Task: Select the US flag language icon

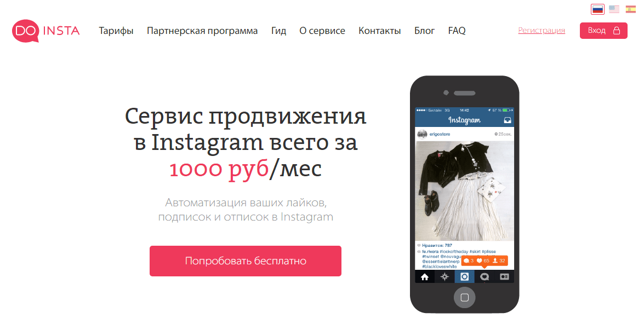Action: coord(614,9)
